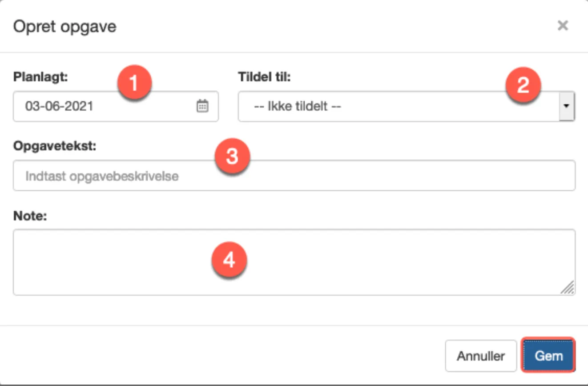Click the Opgavetekst label
Screen dimensions: 588x386
point(55,145)
